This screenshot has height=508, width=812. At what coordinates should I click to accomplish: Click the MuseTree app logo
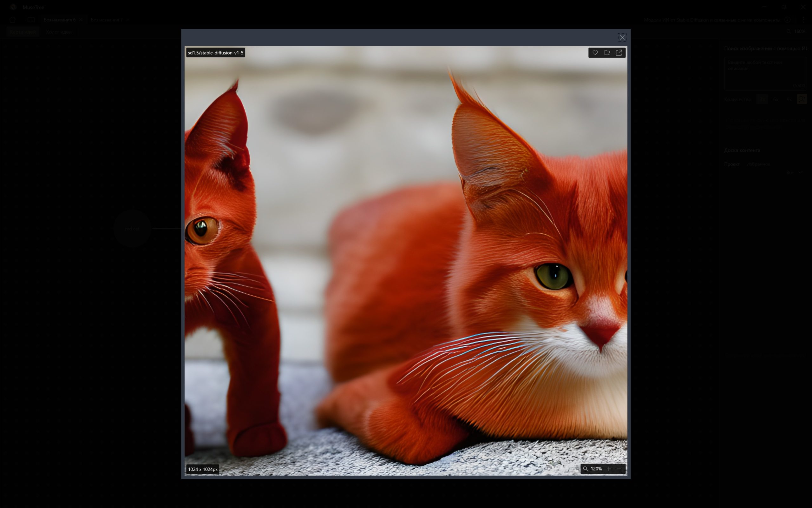point(13,7)
